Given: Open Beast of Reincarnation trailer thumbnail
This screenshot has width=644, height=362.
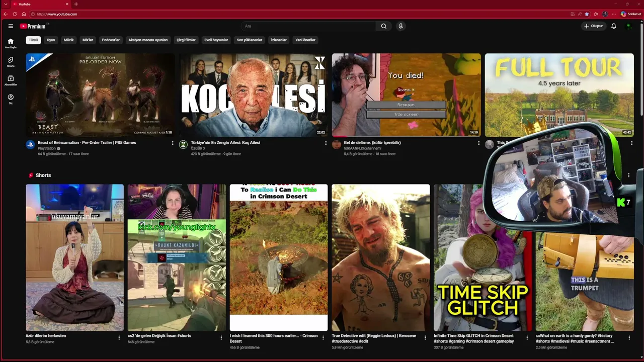Looking at the screenshot, I should [x=100, y=95].
